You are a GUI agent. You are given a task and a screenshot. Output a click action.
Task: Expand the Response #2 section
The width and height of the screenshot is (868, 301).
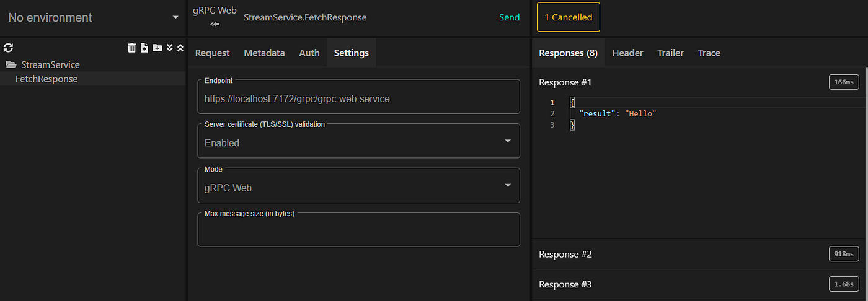[x=565, y=254]
